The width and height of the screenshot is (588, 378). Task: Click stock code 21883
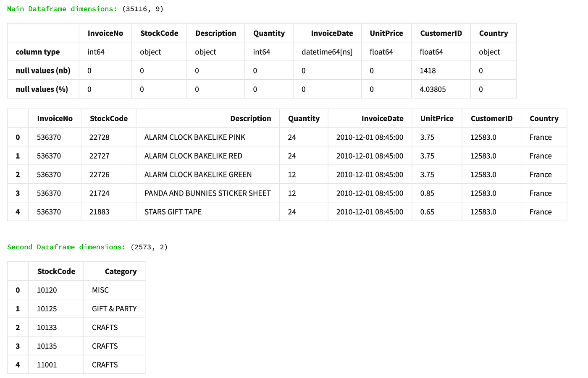100,212
